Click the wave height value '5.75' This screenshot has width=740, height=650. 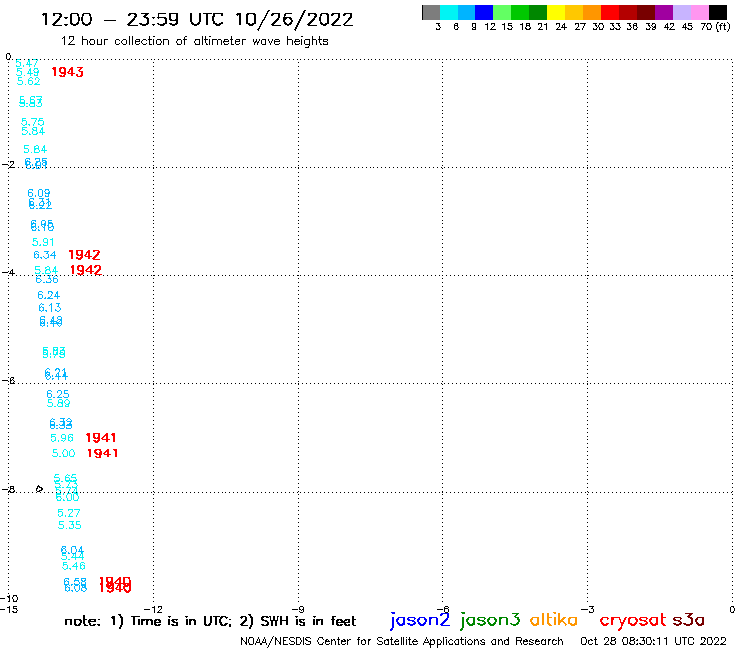[33, 122]
